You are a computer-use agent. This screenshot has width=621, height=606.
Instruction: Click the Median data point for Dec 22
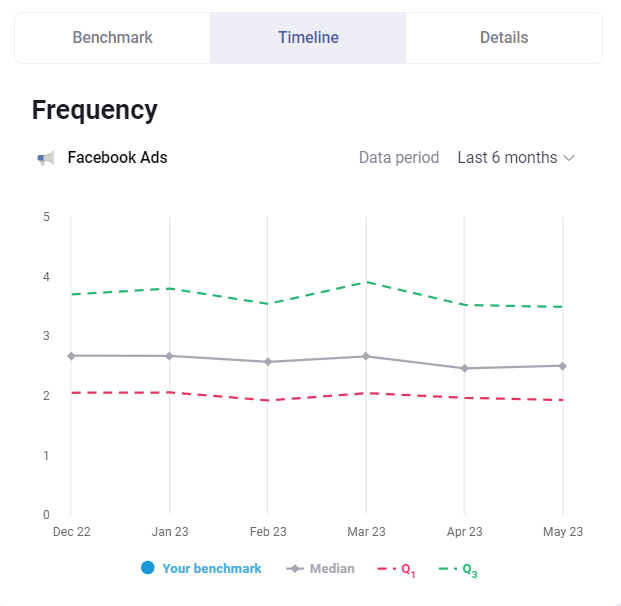(71, 355)
